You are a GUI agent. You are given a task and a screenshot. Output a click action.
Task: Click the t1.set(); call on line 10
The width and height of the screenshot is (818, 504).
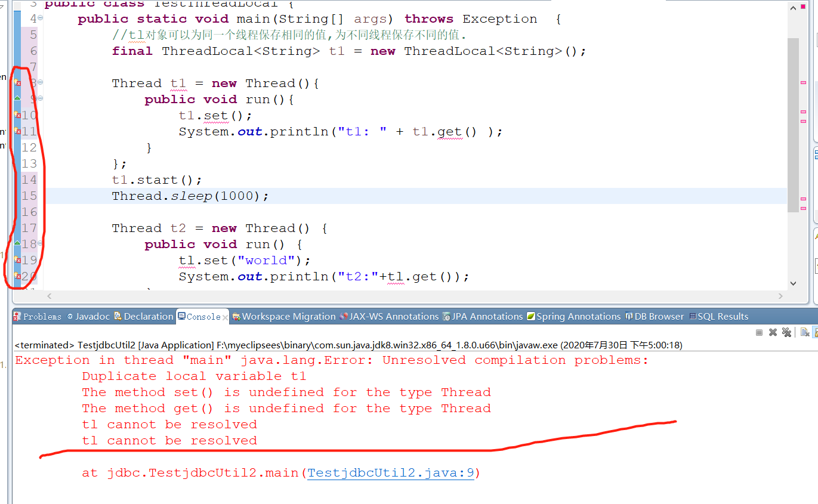click(x=215, y=115)
